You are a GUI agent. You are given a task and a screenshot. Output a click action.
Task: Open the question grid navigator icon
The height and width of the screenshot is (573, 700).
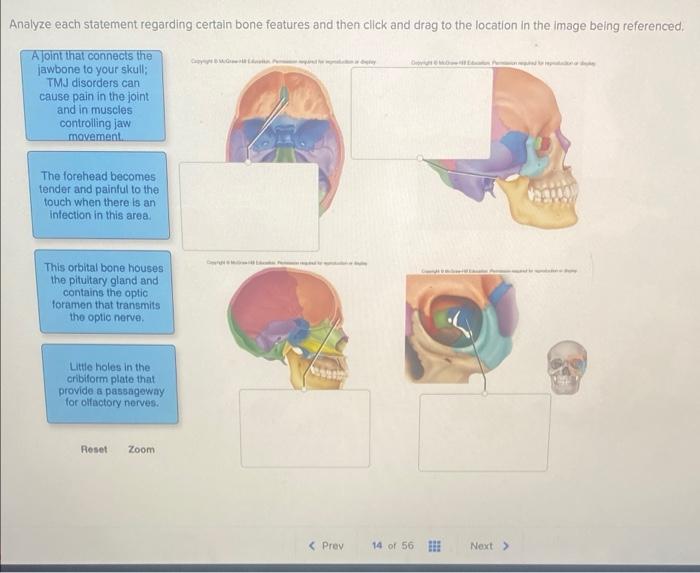tap(434, 546)
